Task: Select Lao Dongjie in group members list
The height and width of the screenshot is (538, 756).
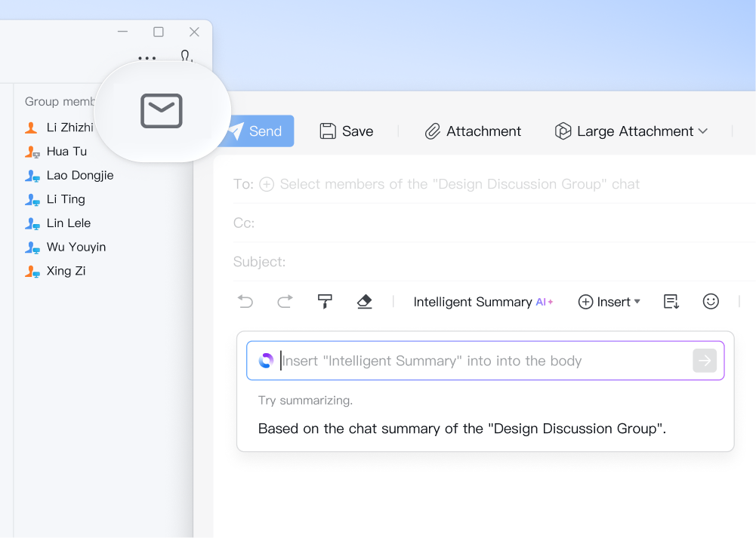Action: coord(79,175)
